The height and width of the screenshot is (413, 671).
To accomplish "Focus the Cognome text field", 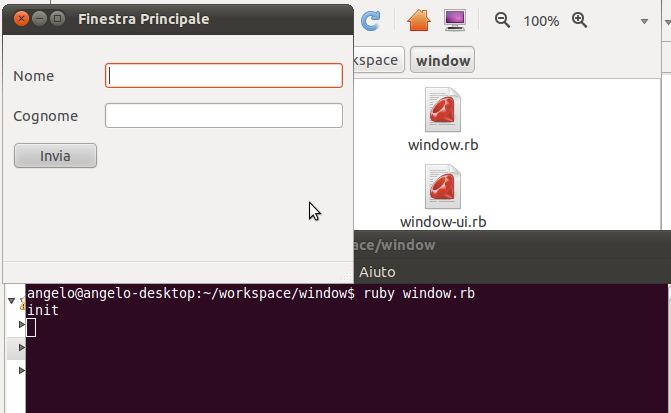I will coord(224,116).
